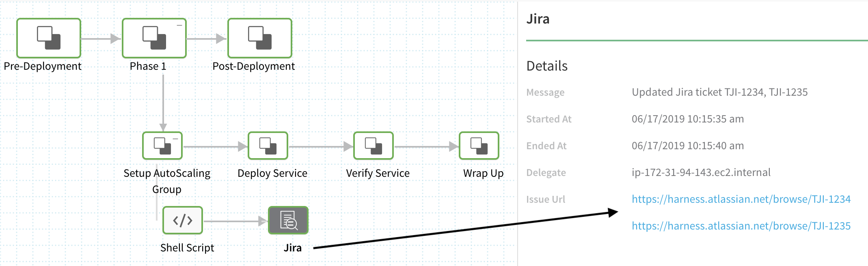
Task: Select the Shell Script step icon
Action: [183, 220]
